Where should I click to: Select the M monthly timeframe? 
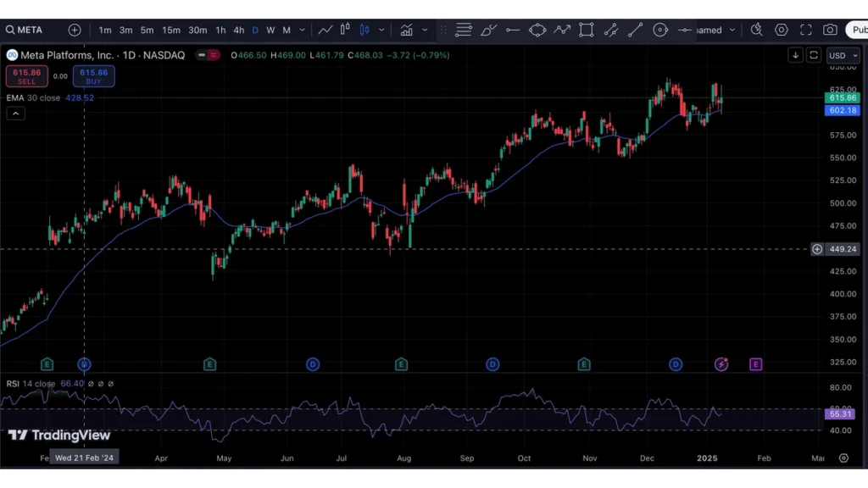coord(287,30)
